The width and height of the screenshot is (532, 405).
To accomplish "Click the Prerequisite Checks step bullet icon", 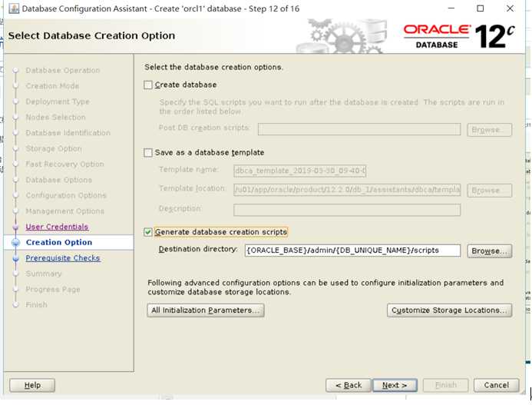I will [x=15, y=258].
